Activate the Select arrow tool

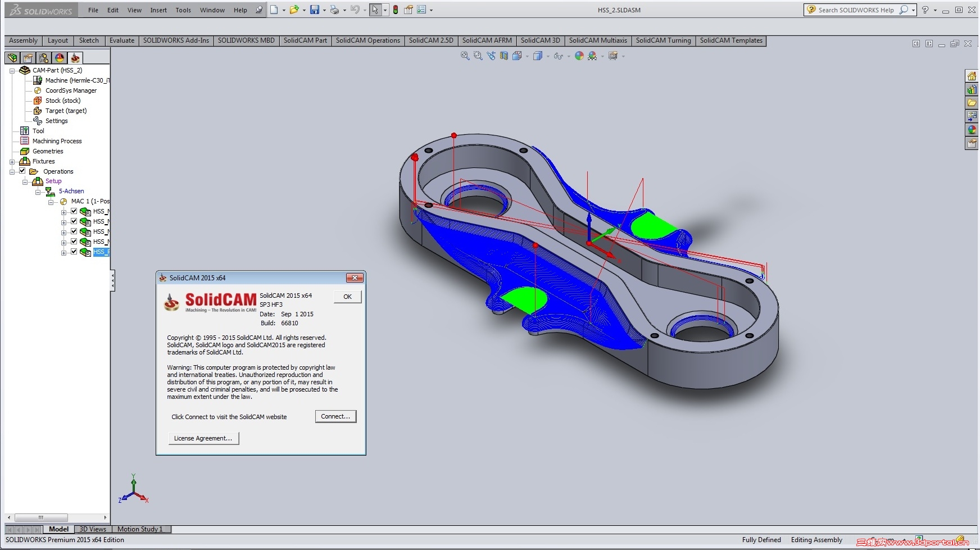click(375, 10)
